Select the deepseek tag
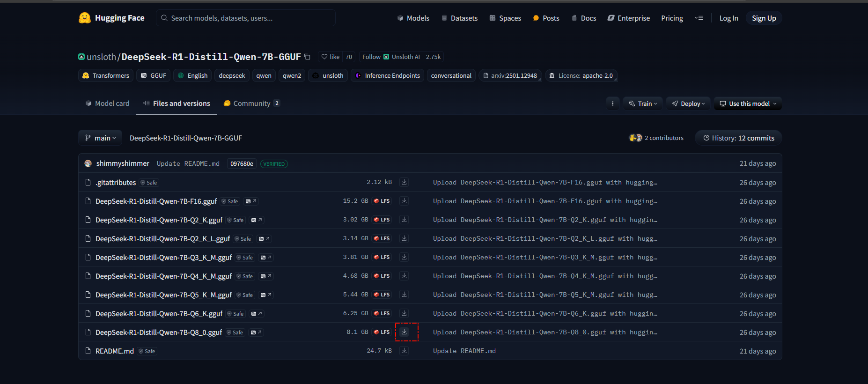This screenshot has width=868, height=384. [232, 75]
